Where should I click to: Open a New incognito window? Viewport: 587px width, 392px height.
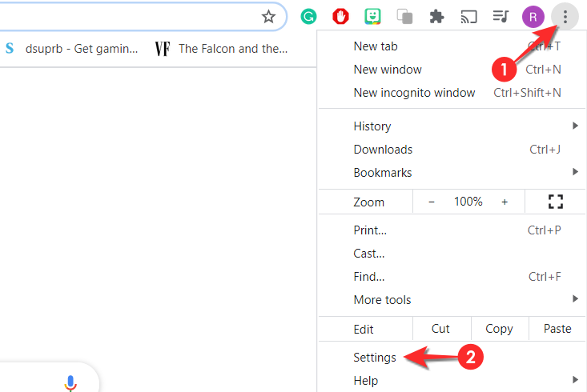(x=452, y=93)
